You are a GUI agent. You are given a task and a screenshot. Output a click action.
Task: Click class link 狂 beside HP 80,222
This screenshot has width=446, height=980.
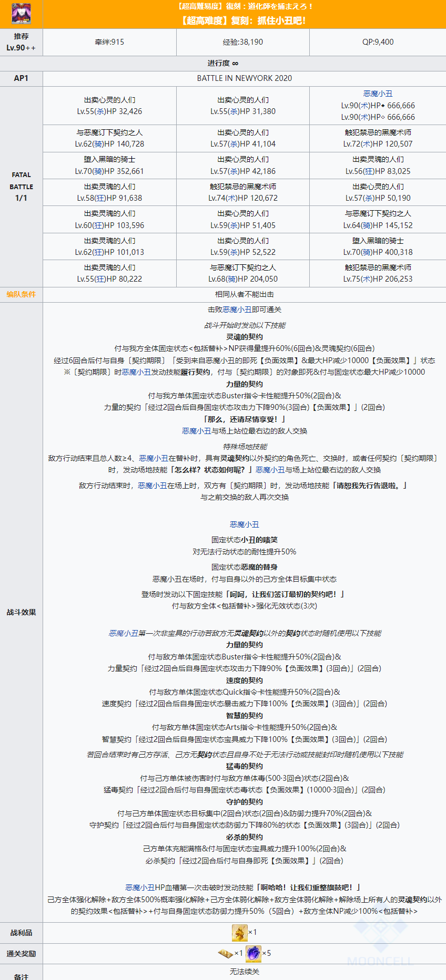pos(98,279)
